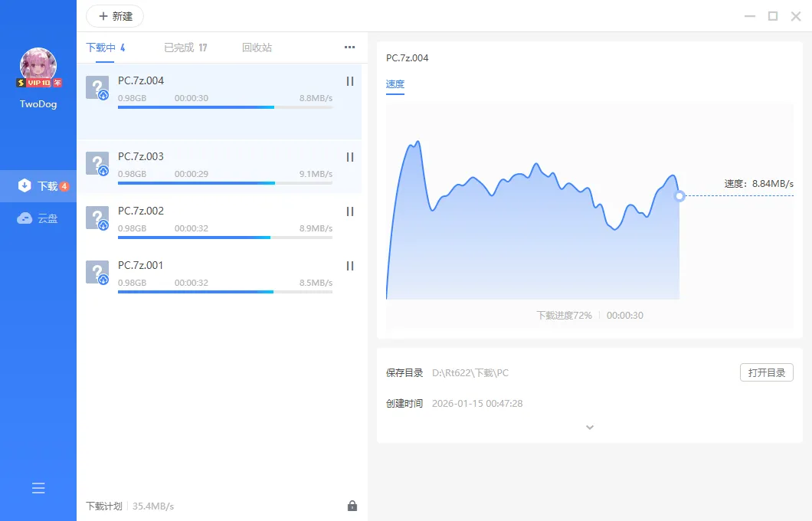The image size is (812, 521).
Task: Click the lock icon next to the speed limit
Action: (x=352, y=506)
